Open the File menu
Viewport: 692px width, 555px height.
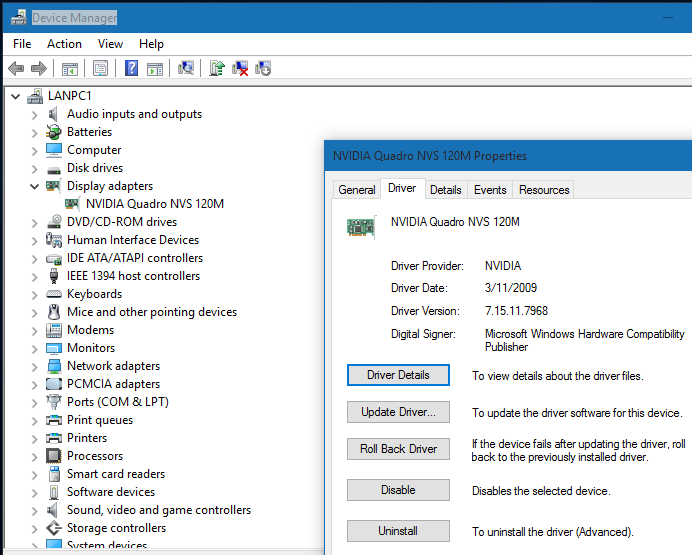click(22, 44)
